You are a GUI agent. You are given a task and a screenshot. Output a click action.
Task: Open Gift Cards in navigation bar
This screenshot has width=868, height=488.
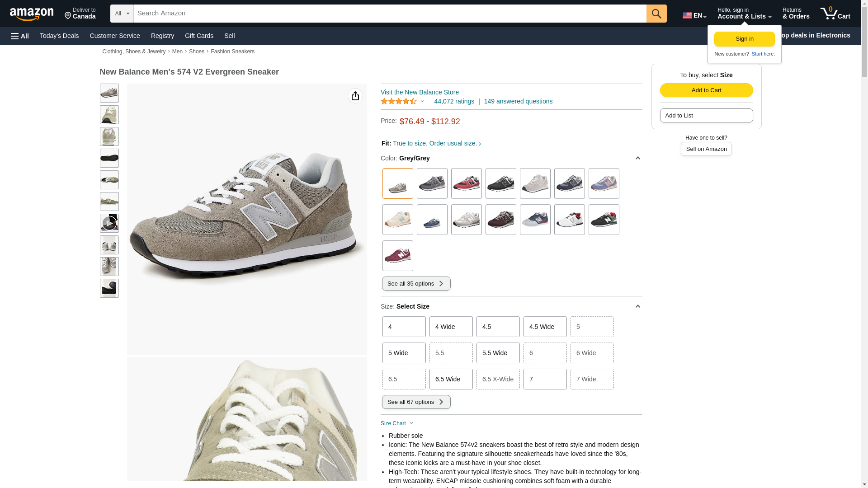[199, 36]
